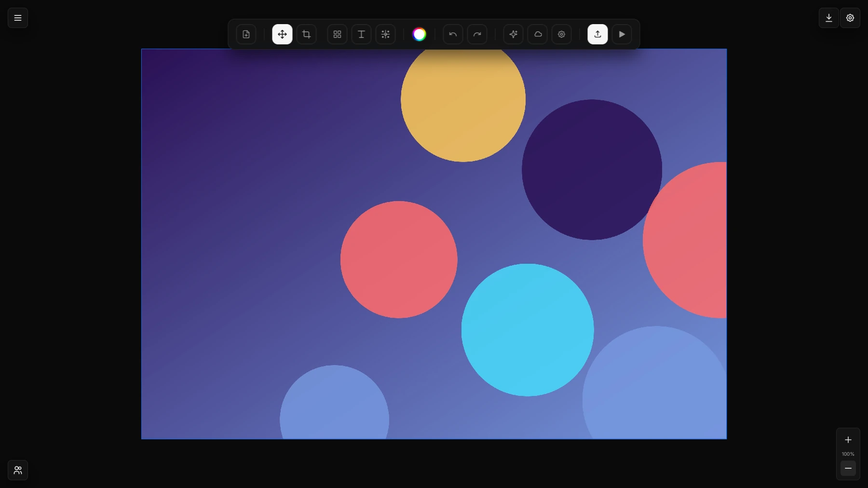Screen dimensions: 868x488
Task: Click the 100% zoom level label
Action: [x=848, y=454]
